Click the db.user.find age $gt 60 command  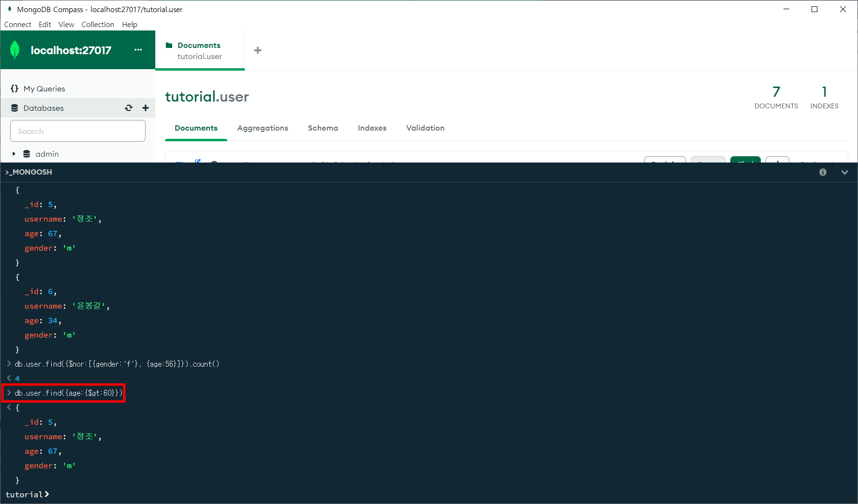tap(68, 393)
